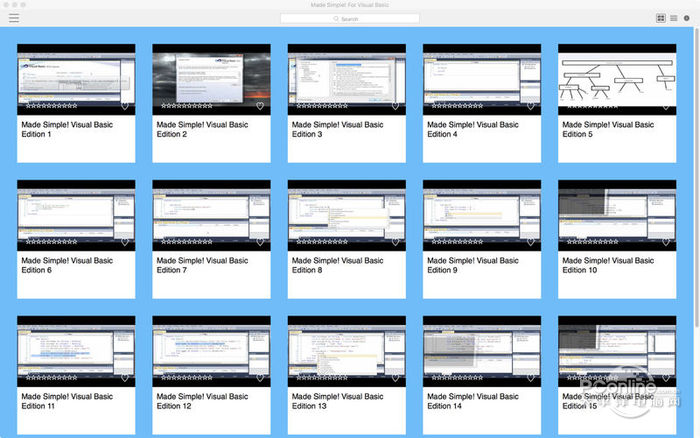This screenshot has height=438, width=700.
Task: Open the Edition 2 video thumbnail
Action: (211, 78)
